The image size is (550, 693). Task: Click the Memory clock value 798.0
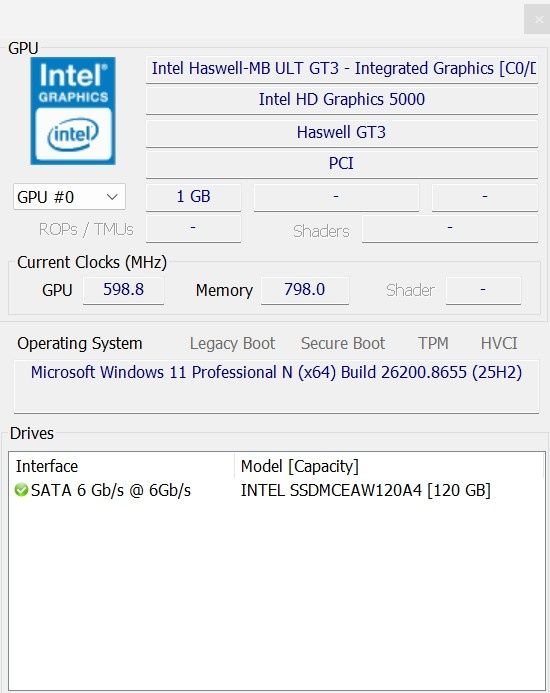(305, 290)
